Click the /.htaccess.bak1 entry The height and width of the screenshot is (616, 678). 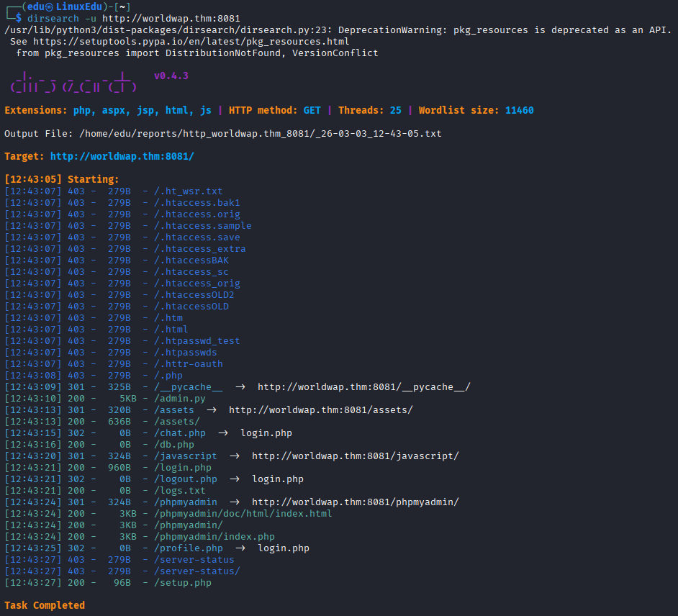pos(197,203)
